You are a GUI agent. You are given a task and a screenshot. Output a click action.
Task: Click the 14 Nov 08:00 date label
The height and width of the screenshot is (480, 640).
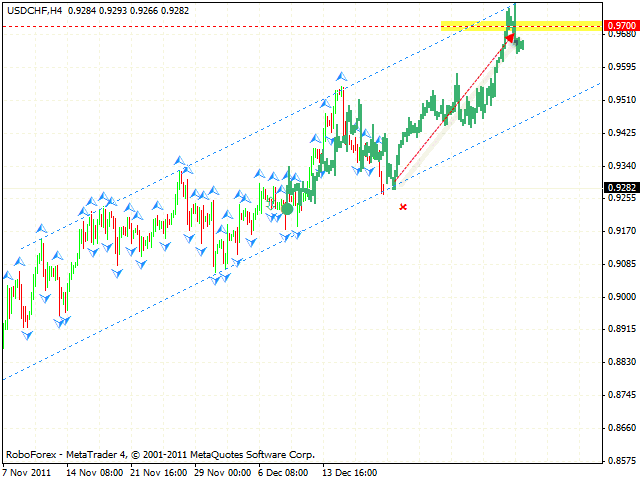tap(95, 469)
